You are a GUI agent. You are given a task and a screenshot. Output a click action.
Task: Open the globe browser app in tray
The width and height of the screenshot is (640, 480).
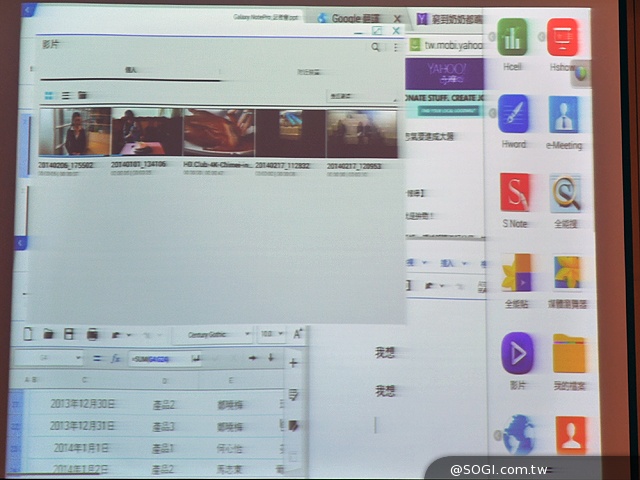(x=519, y=435)
